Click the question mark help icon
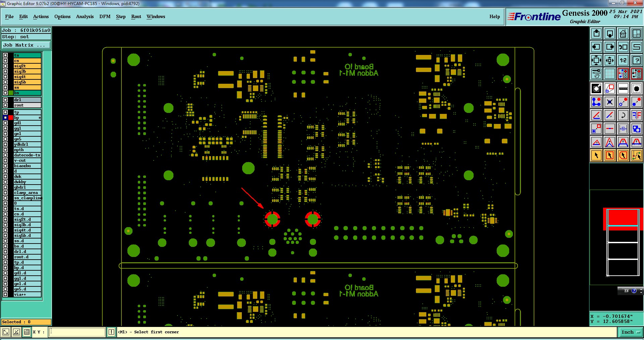The height and width of the screenshot is (340, 644). (x=637, y=60)
